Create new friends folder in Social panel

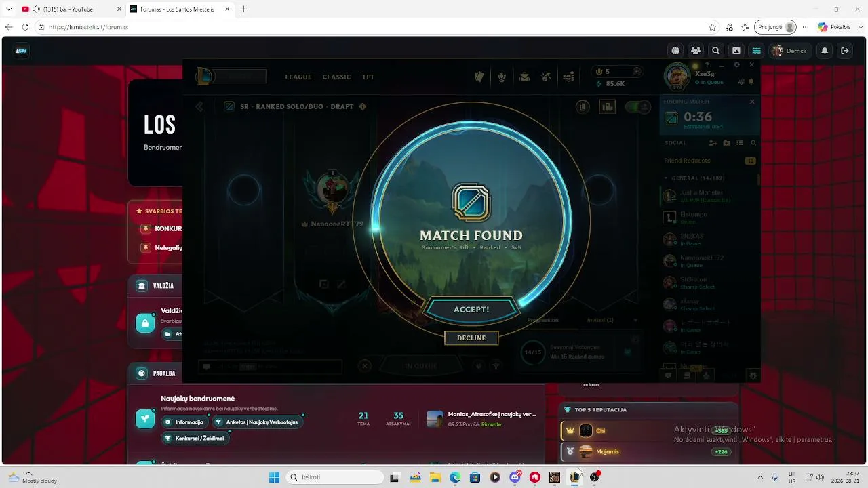coord(726,143)
